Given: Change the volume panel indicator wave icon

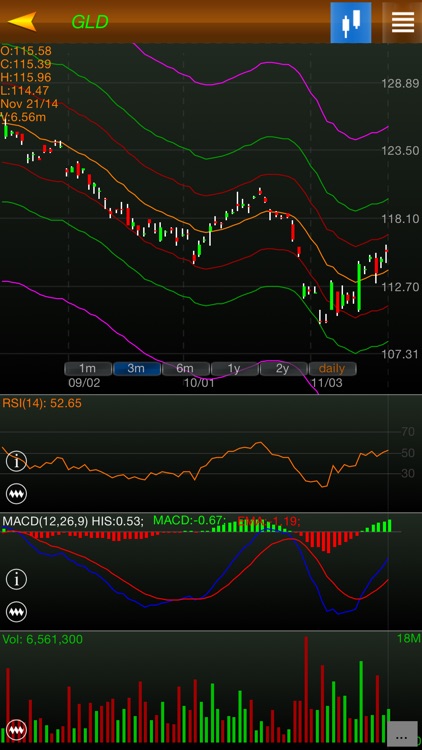Looking at the screenshot, I should point(16,730).
